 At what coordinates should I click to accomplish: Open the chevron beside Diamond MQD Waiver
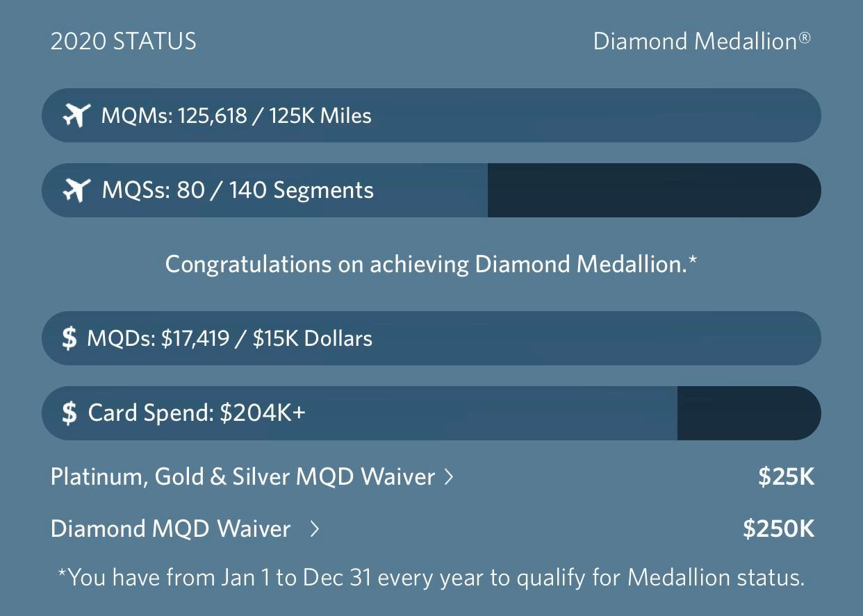click(316, 528)
